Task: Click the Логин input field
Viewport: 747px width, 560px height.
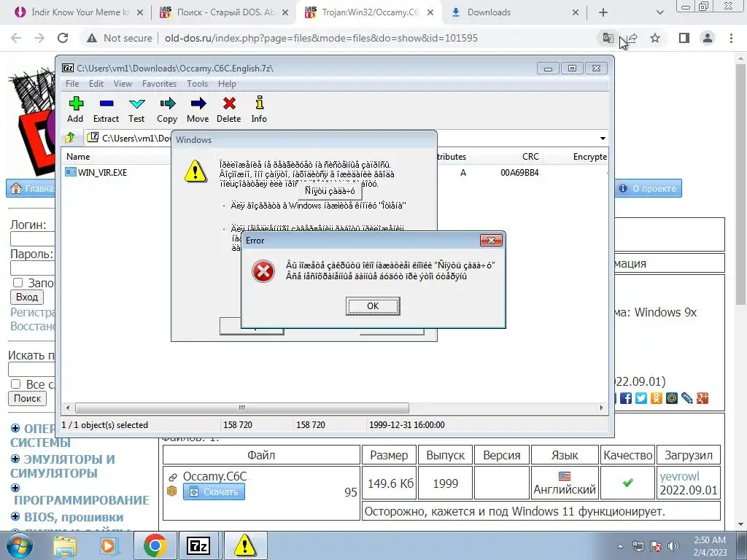Action: 32,239
